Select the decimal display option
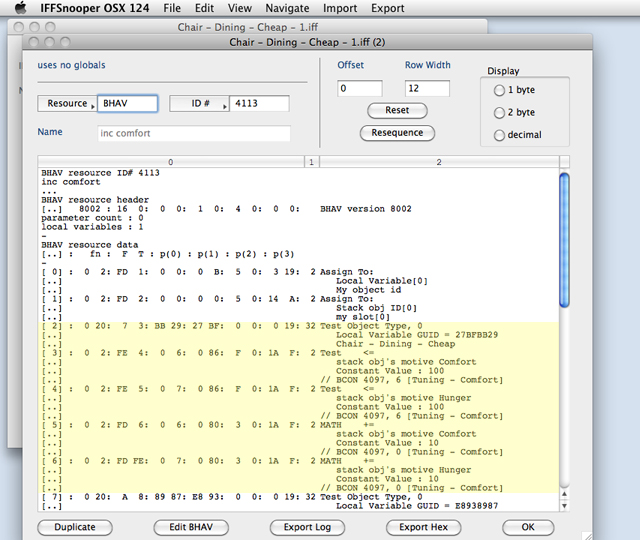 point(499,135)
